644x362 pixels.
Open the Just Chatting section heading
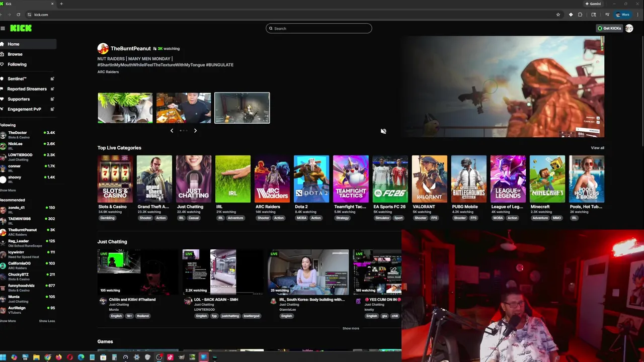112,242
